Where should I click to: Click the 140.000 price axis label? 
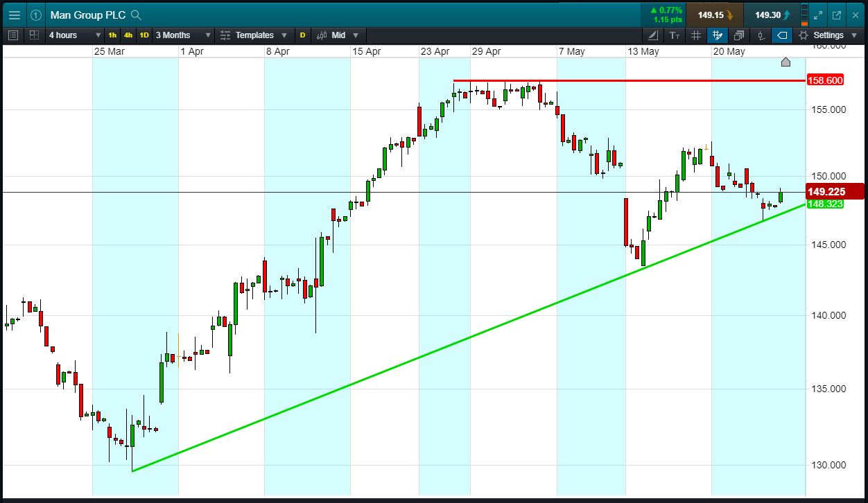pyautogui.click(x=828, y=315)
